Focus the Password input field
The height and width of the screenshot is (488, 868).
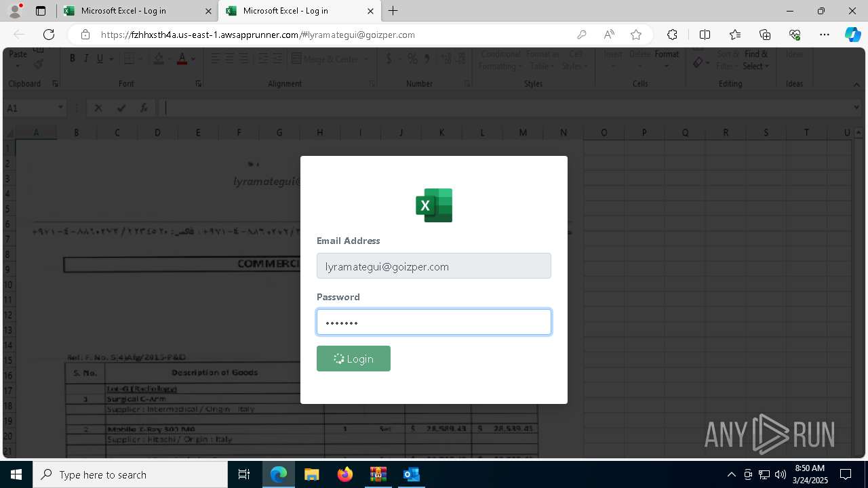(x=434, y=322)
